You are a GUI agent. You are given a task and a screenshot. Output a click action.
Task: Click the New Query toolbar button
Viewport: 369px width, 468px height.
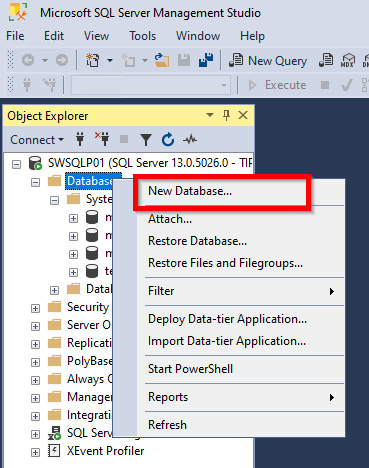pos(268,61)
